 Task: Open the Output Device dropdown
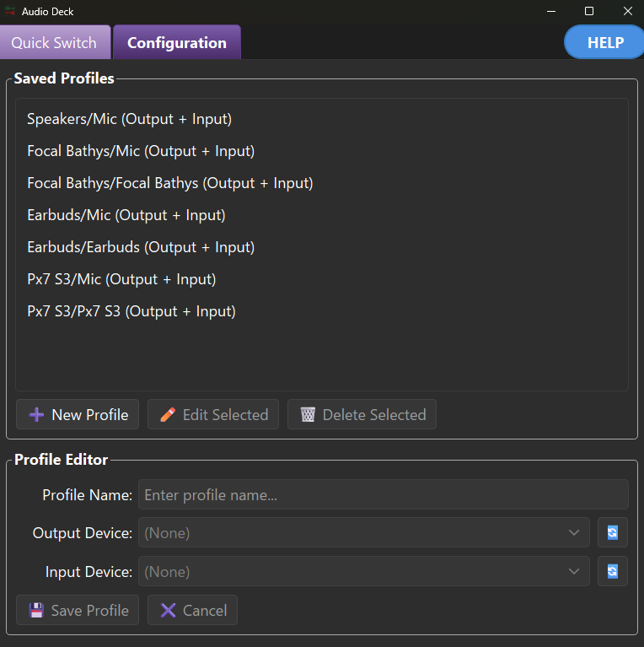point(364,532)
